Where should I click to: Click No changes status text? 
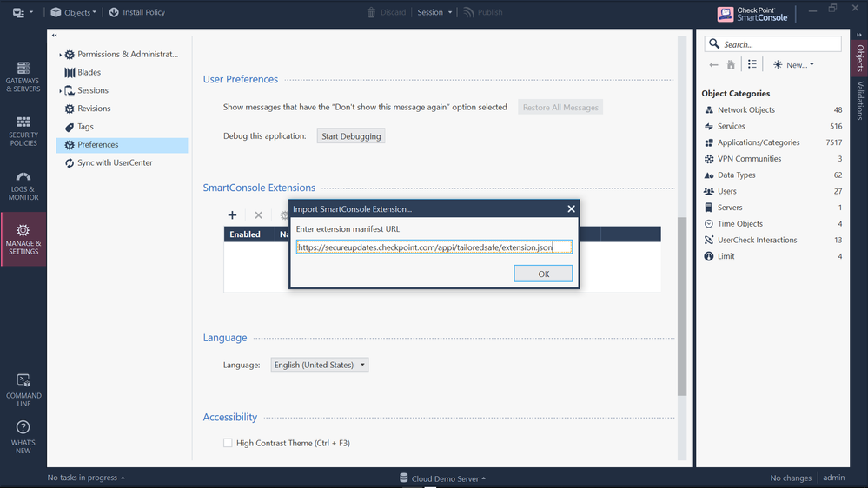click(791, 478)
